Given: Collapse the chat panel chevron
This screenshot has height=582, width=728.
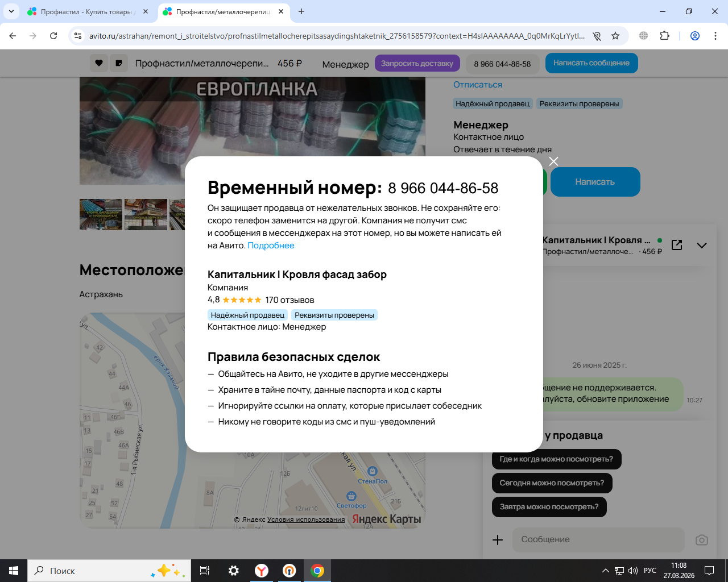Looking at the screenshot, I should [x=702, y=246].
